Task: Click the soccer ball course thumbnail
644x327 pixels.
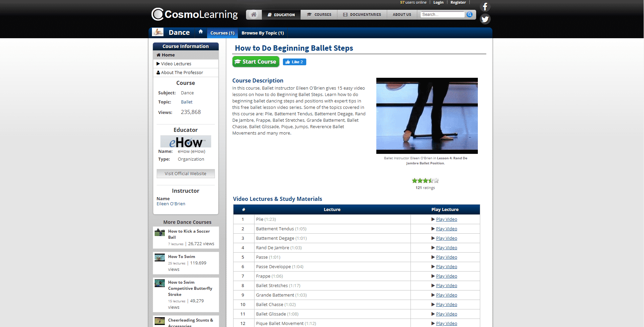Action: (x=160, y=232)
